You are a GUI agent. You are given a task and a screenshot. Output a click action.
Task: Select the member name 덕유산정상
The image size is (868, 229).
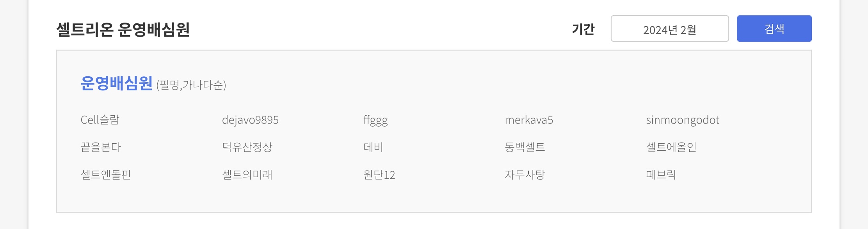click(247, 147)
